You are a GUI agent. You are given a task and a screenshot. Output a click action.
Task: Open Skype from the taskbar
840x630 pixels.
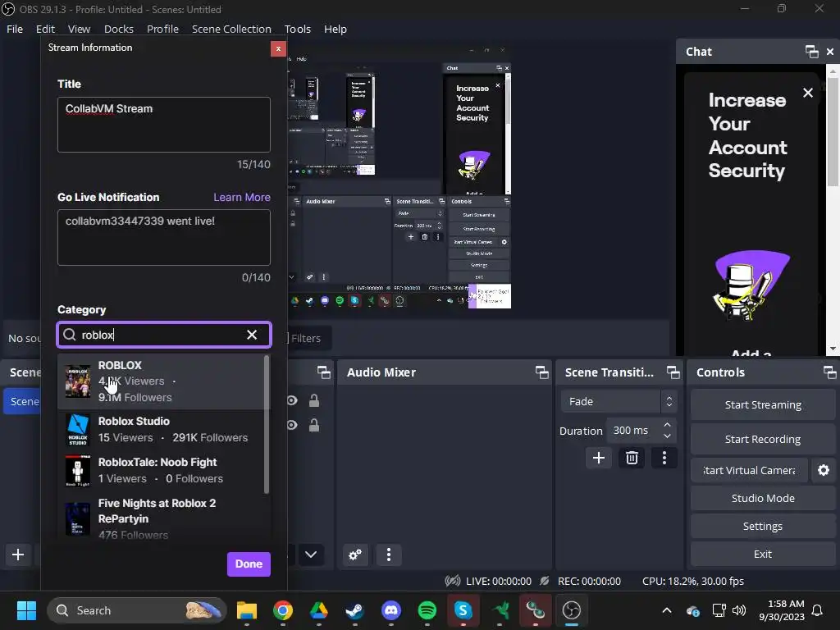(x=463, y=610)
